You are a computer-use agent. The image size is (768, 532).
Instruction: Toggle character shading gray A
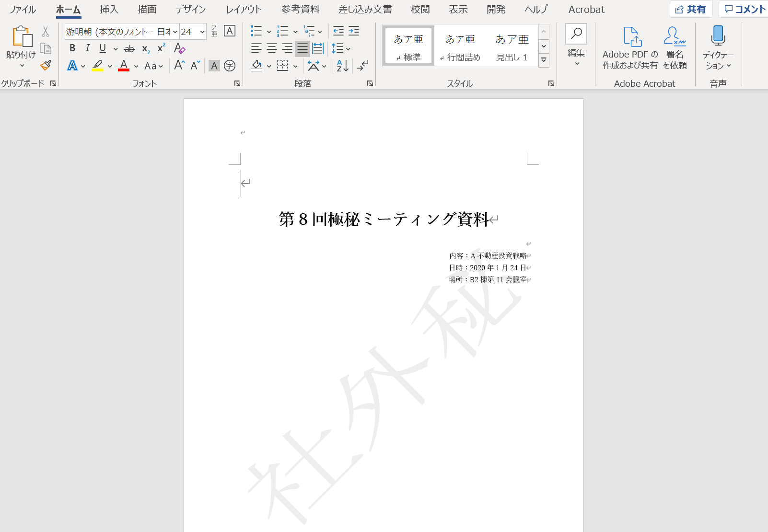click(x=214, y=66)
